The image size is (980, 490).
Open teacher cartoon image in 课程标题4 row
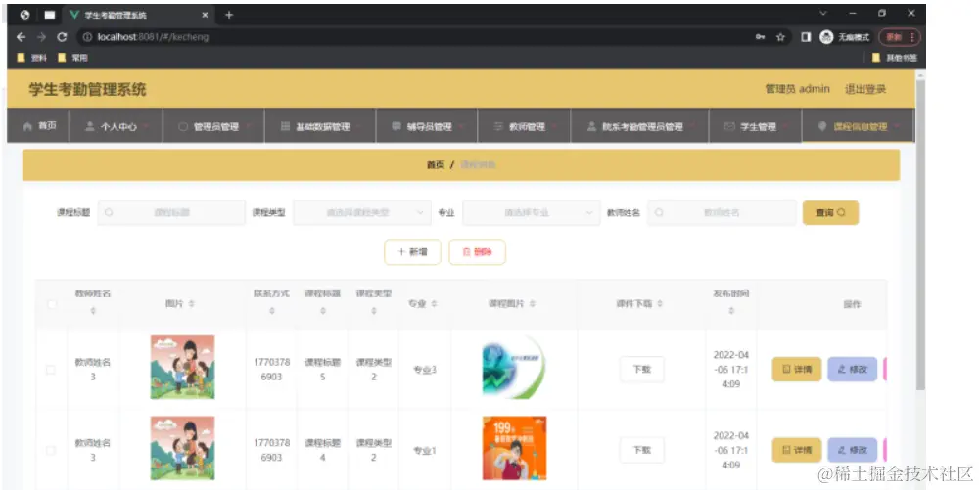click(182, 448)
